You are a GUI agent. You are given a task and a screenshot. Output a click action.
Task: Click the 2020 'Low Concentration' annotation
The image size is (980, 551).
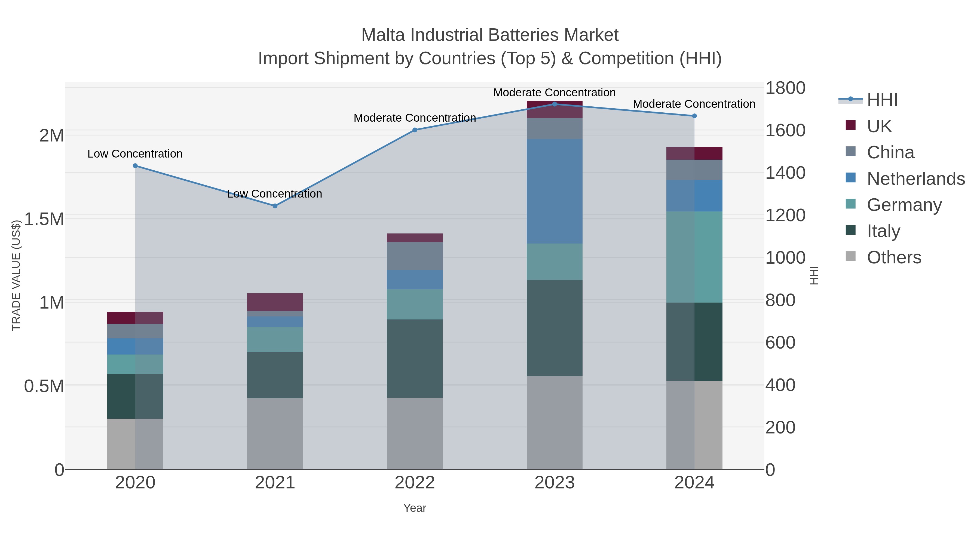135,154
